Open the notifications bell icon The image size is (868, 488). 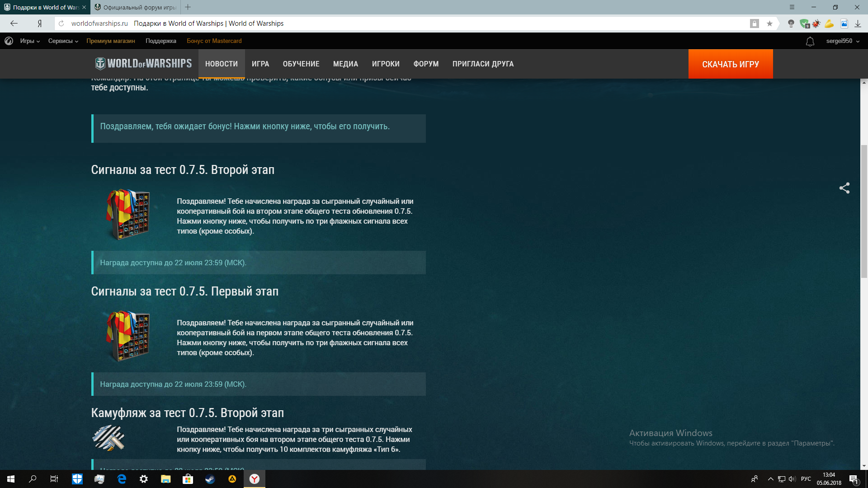click(x=810, y=41)
